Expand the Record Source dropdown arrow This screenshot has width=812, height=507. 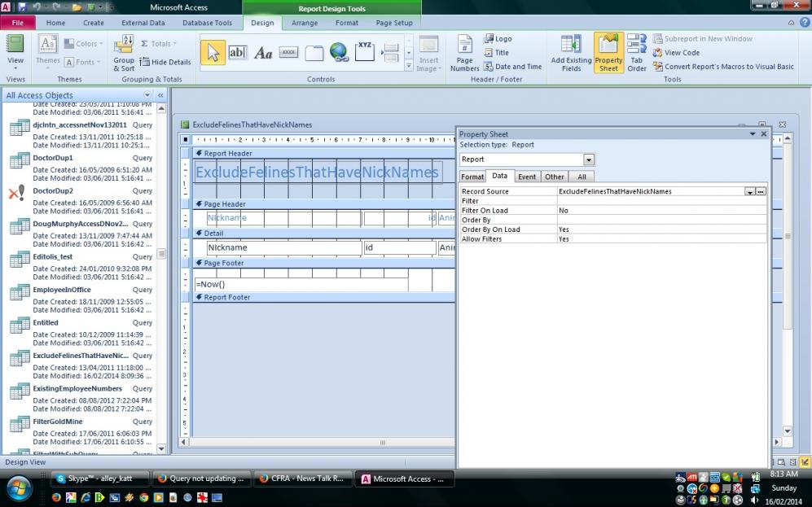coord(749,192)
